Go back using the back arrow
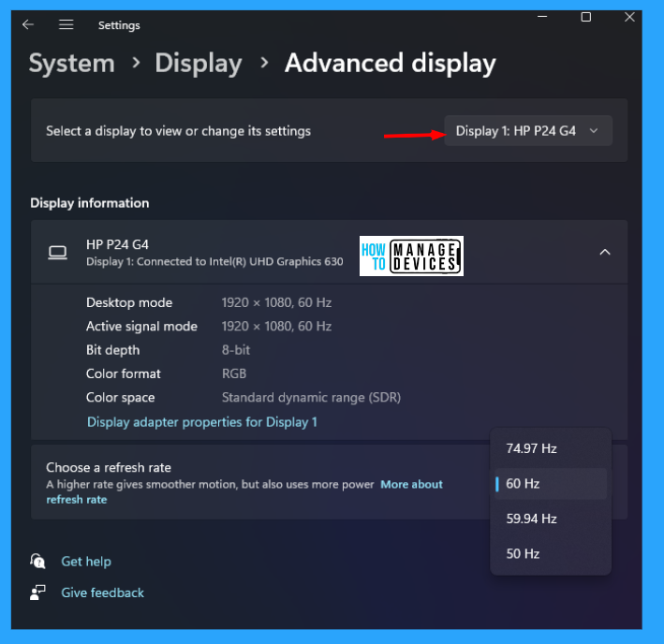 [x=28, y=24]
